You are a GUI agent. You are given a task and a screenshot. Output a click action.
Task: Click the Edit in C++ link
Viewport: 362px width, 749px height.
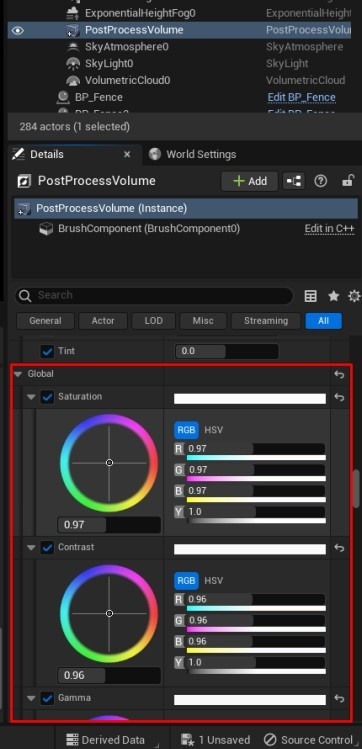tap(330, 229)
